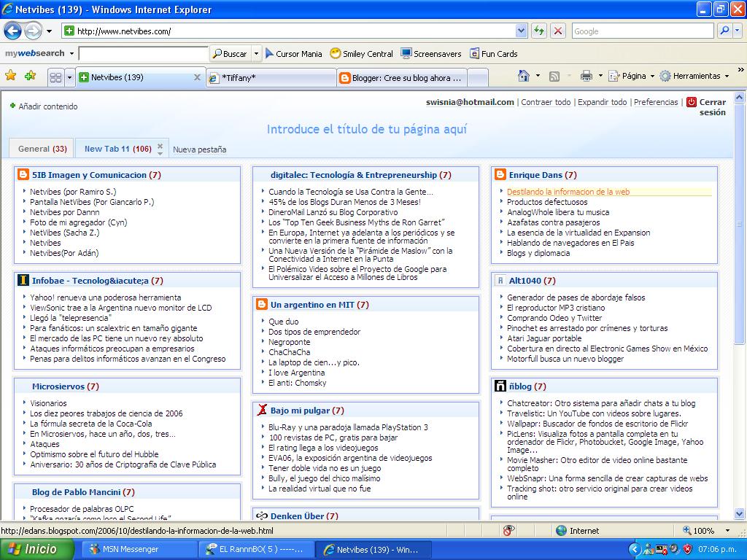Click Blogger icon of Enrique Dans widget
747x560 pixels.
pyautogui.click(x=500, y=174)
